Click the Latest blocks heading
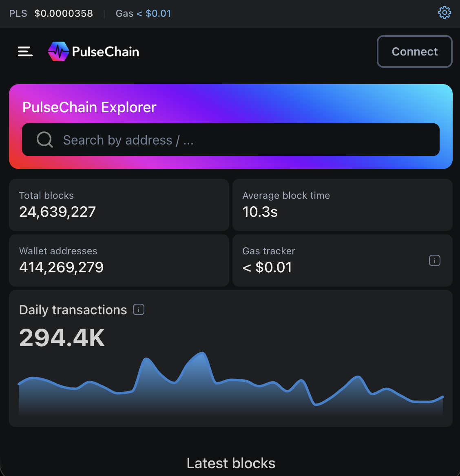The height and width of the screenshot is (476, 460). [x=231, y=463]
